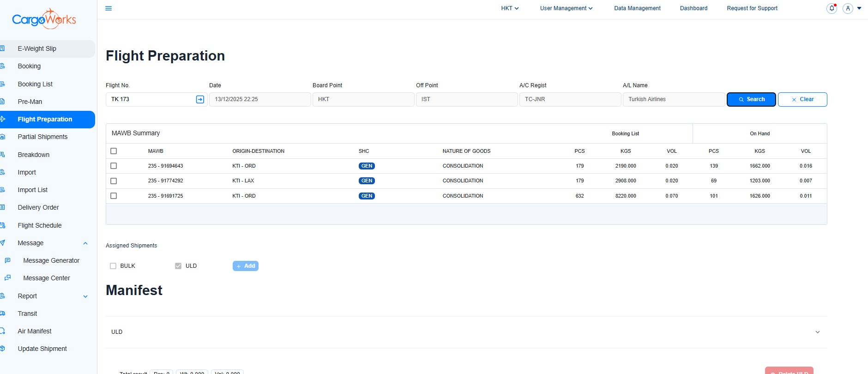Click the hamburger menu icon
This screenshot has height=374, width=868.
click(108, 8)
